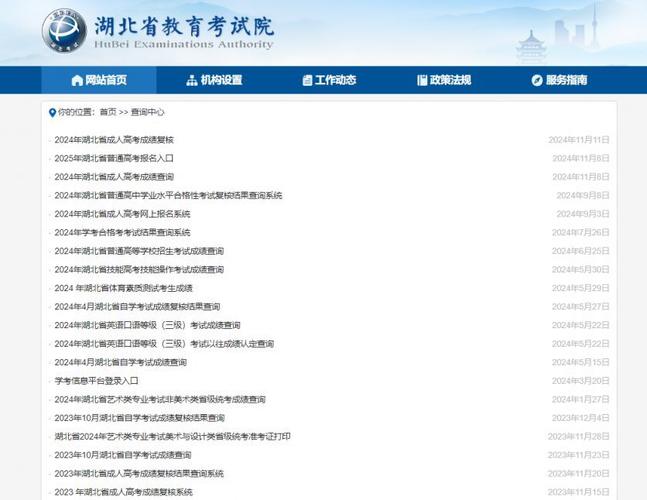Click the date 2024年5月27日

(x=581, y=307)
